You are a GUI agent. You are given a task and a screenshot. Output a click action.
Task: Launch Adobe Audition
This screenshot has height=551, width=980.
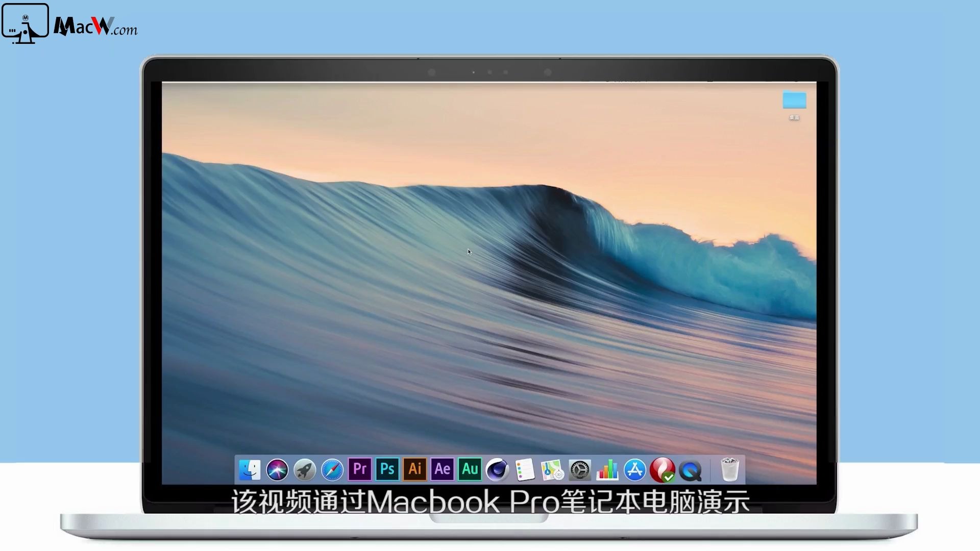[x=469, y=469]
